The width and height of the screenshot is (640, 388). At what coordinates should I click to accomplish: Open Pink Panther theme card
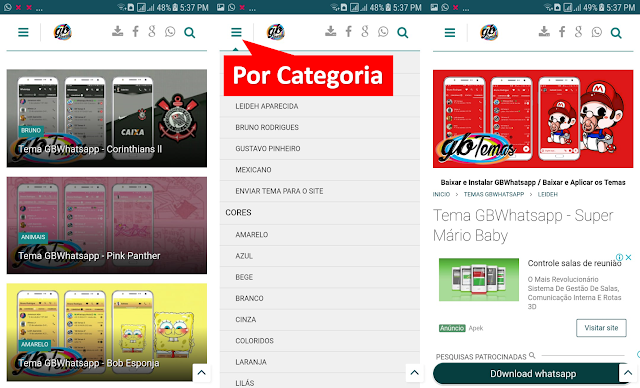tap(107, 225)
